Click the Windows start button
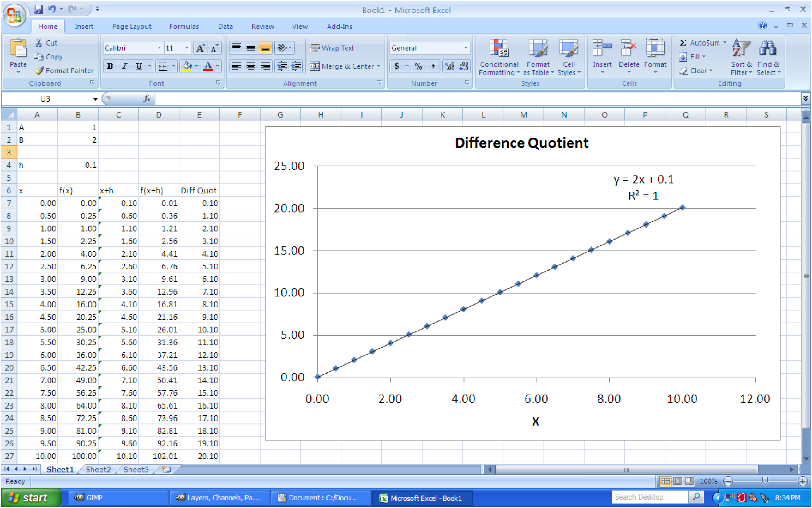This screenshot has height=508, width=812. [31, 498]
